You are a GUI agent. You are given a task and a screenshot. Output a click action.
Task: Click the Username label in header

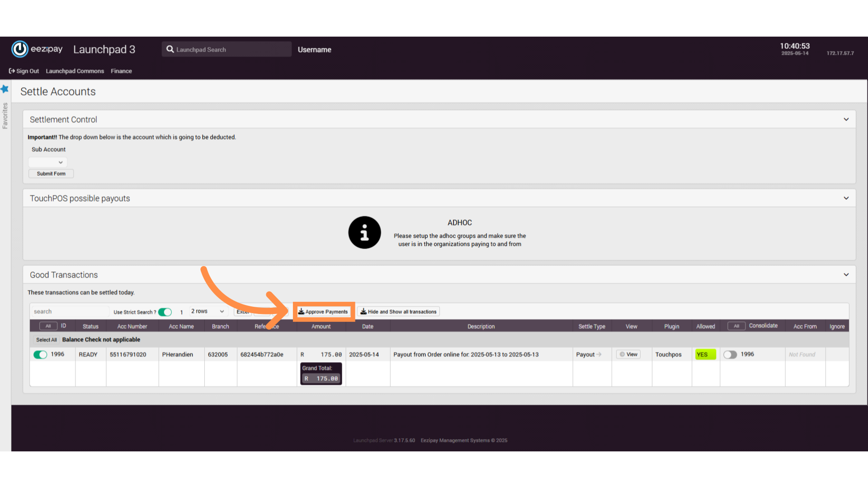[315, 50]
